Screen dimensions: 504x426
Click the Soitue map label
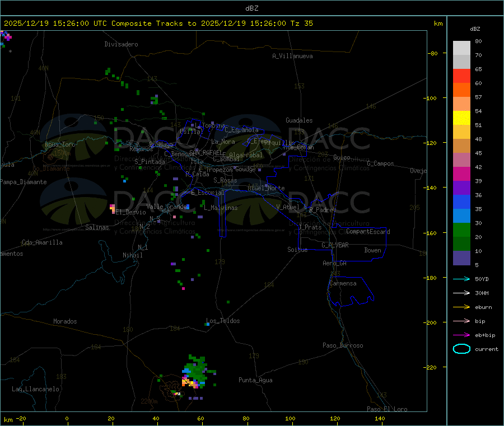(x=298, y=250)
